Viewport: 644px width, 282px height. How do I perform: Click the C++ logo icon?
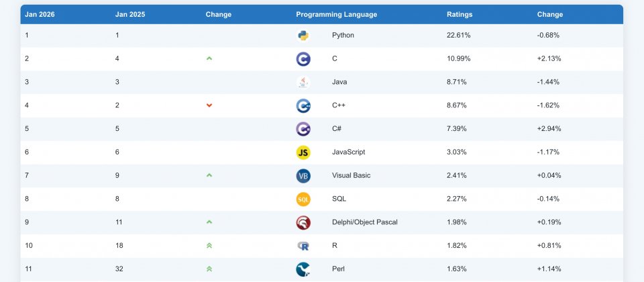pyautogui.click(x=303, y=105)
